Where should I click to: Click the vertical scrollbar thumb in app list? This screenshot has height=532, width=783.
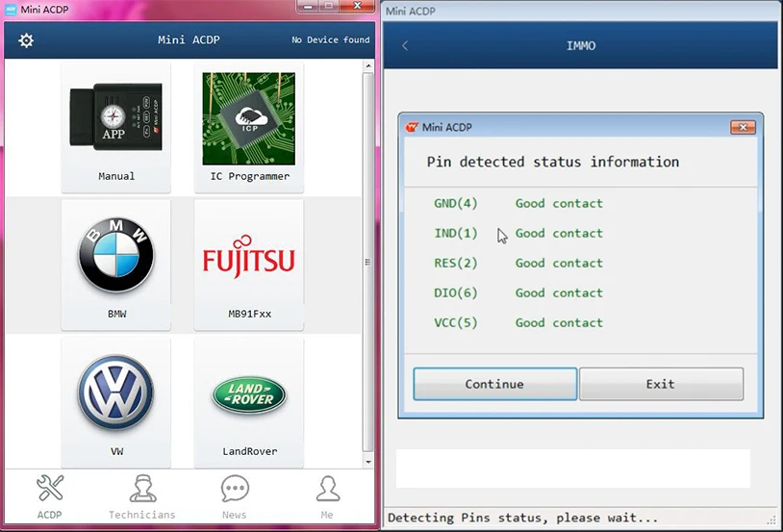pos(368,263)
